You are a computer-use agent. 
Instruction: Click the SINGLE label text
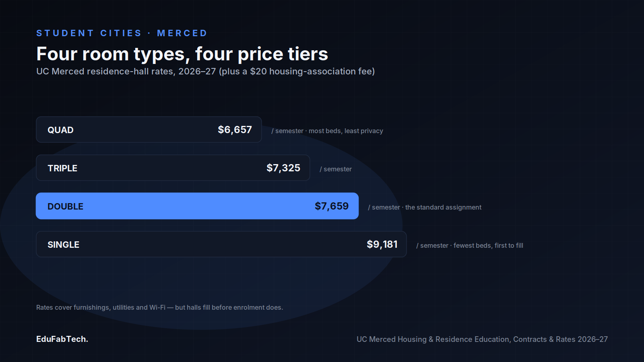click(x=63, y=245)
